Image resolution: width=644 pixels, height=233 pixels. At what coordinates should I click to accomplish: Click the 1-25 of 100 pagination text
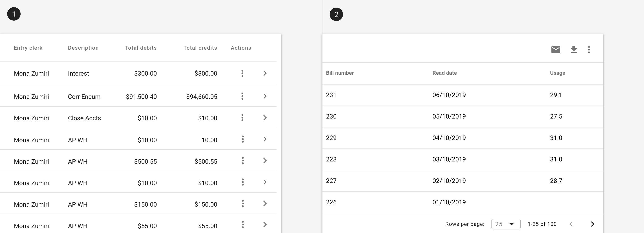[542, 224]
